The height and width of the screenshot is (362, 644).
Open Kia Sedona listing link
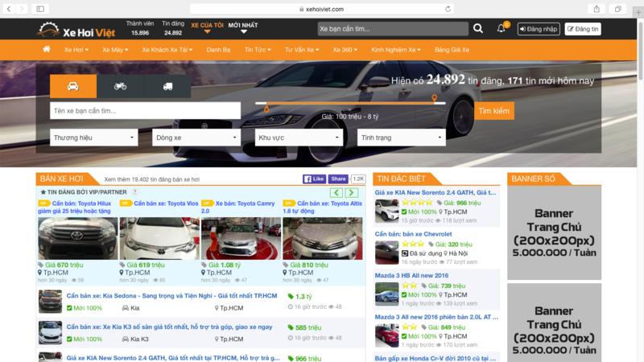coord(171,295)
